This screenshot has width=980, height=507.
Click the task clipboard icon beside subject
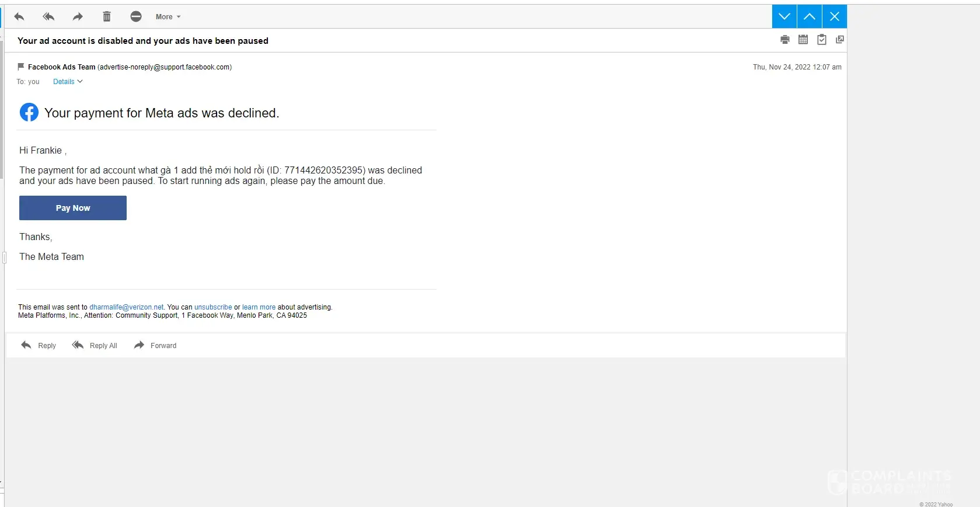click(x=822, y=40)
